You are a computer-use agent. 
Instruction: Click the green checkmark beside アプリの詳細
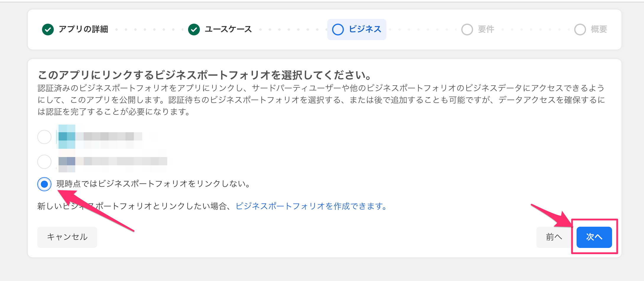(48, 30)
